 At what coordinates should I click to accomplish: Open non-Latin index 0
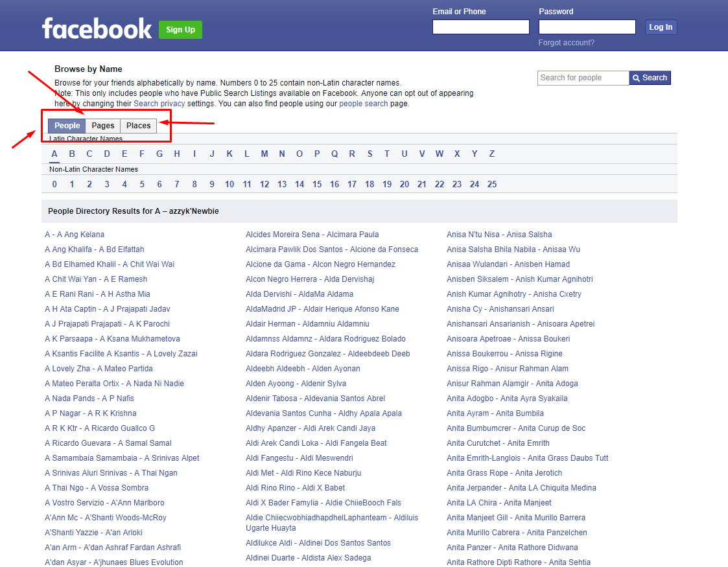coord(54,184)
